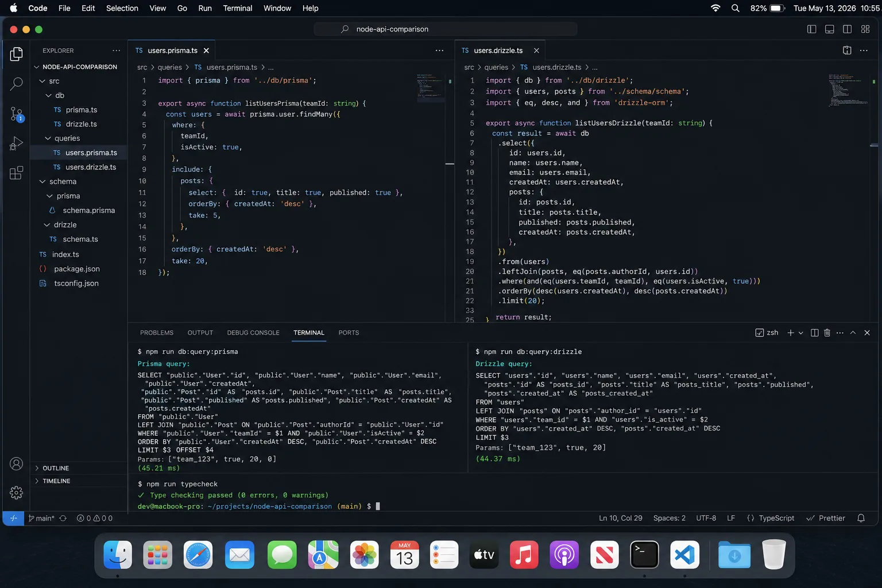Screen dimensions: 882x588
Task: Open Spotlight search in macOS menu bar
Action: [736, 8]
